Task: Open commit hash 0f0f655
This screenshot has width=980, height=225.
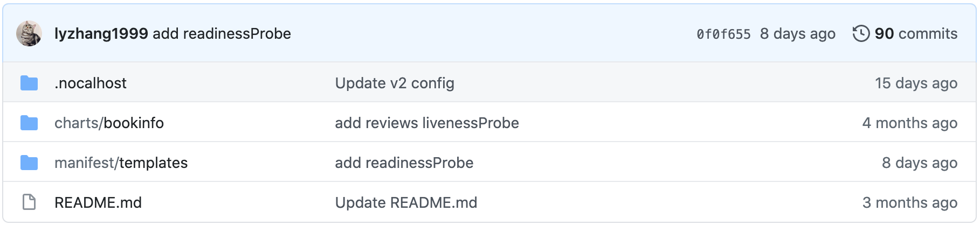Action: tap(723, 34)
